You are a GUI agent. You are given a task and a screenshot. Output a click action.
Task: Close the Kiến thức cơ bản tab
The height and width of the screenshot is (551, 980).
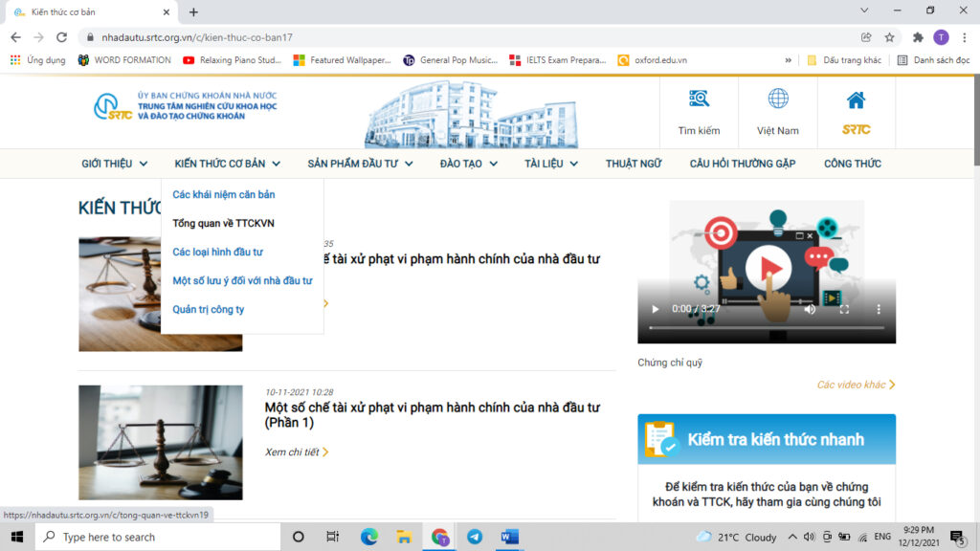pos(167,11)
